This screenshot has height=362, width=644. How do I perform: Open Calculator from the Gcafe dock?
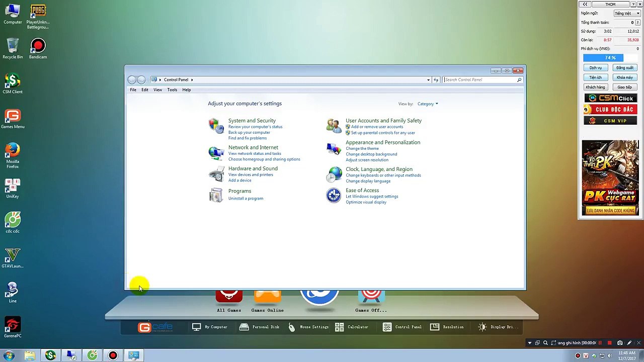351,327
